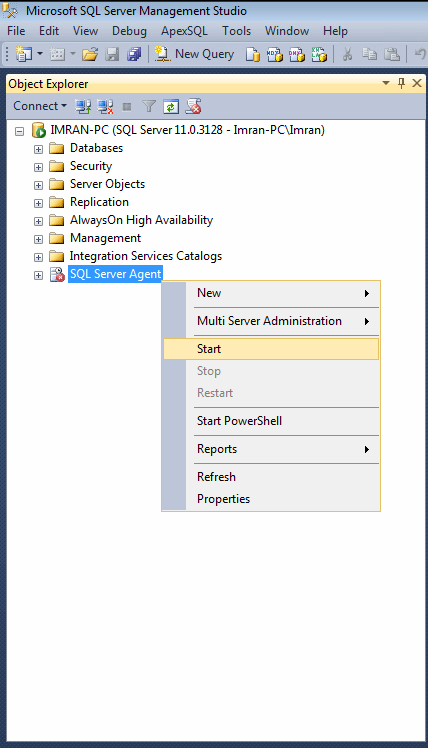Click the Analysis Services MDX Query icon

click(274, 54)
